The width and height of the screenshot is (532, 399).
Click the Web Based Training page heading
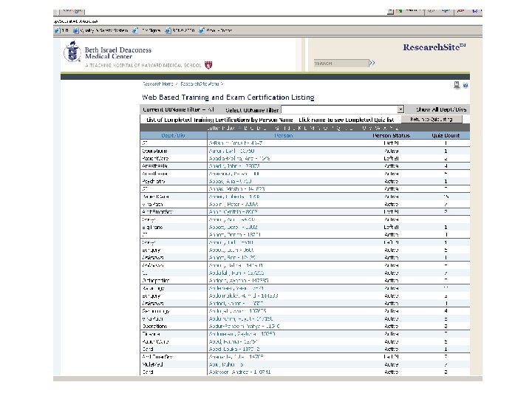[x=228, y=98]
